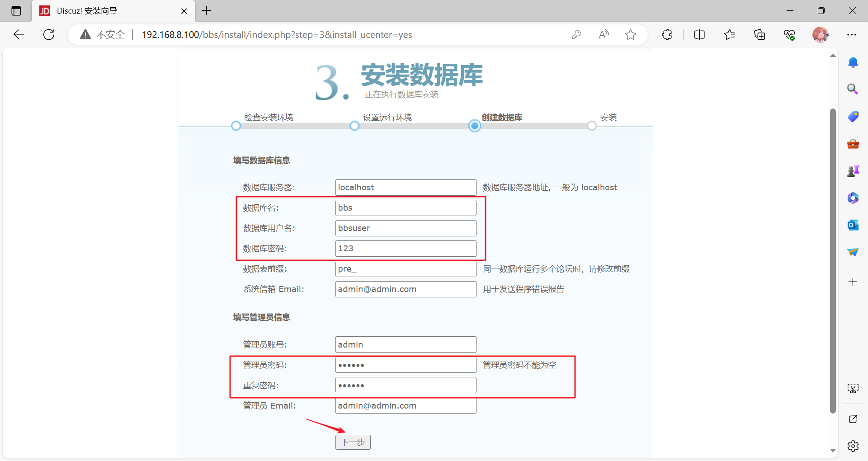This screenshot has width=868, height=461.
Task: Click the 数据库用户名 field with bbsuser
Action: point(406,228)
